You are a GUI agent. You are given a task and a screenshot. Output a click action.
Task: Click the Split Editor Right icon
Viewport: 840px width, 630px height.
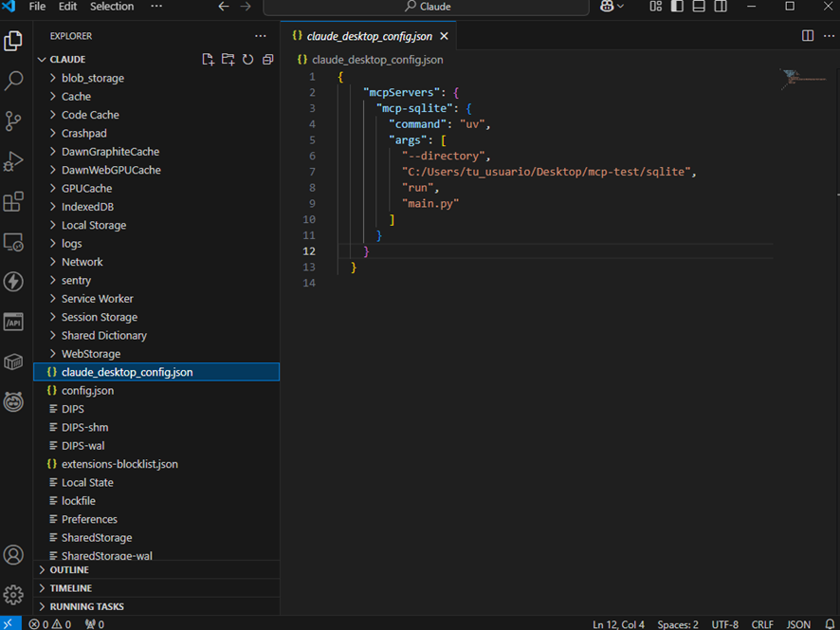point(808,36)
